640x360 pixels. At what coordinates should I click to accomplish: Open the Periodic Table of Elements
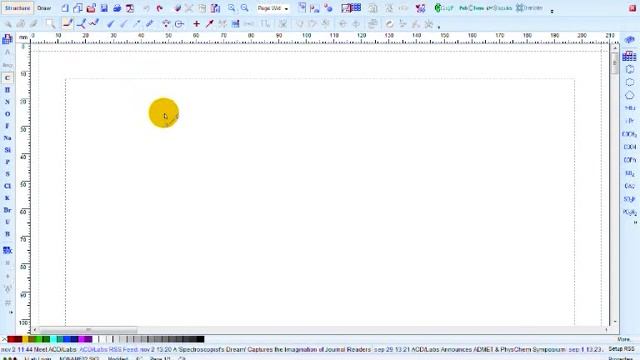[7, 39]
